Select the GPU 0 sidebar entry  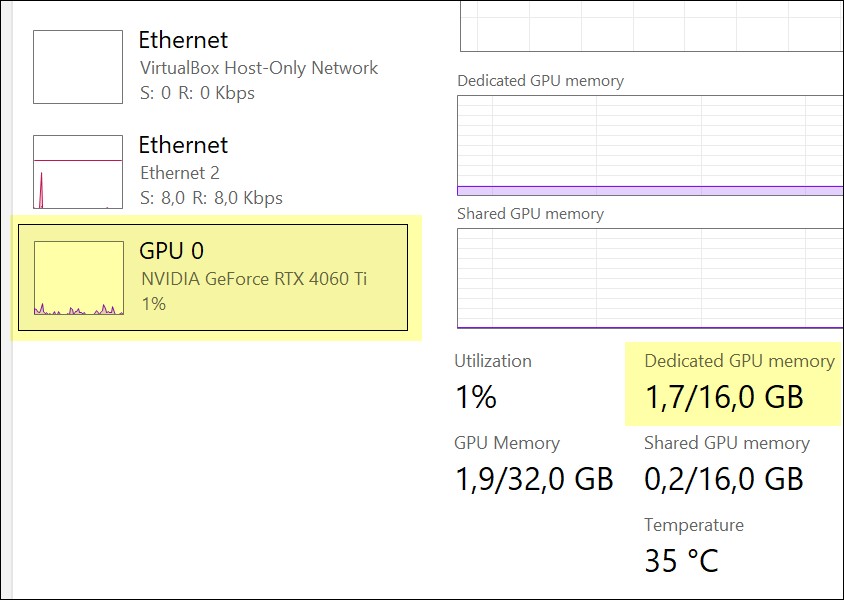[x=215, y=278]
